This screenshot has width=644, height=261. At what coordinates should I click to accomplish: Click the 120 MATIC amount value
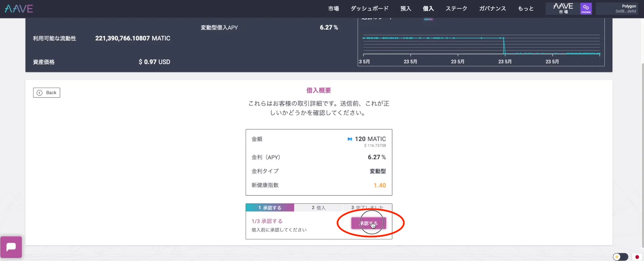point(370,139)
